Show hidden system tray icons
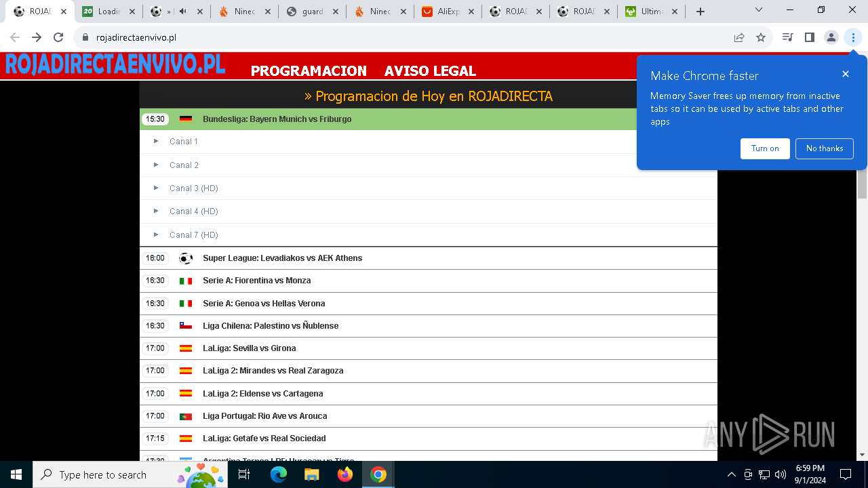The height and width of the screenshot is (488, 868). (x=731, y=474)
